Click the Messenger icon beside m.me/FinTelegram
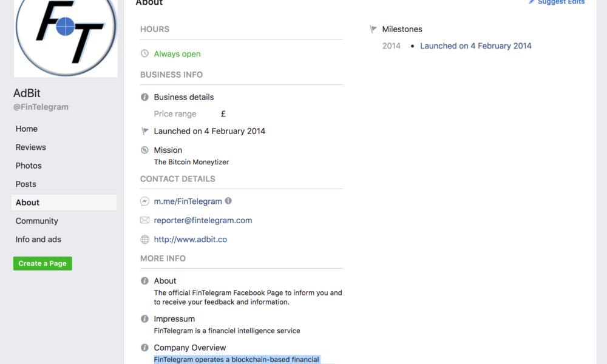607x364 pixels. tap(144, 201)
